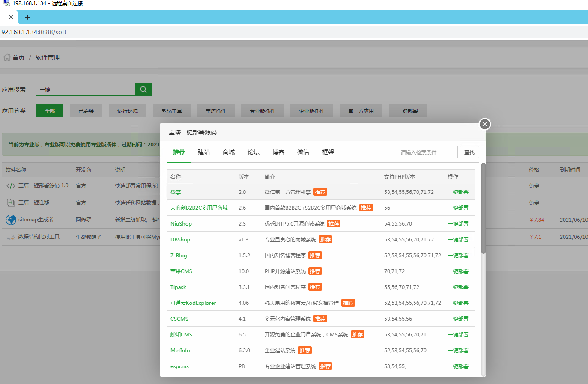This screenshot has height=384, width=588.
Task: Open the NiuShop name link
Action: pos(181,224)
